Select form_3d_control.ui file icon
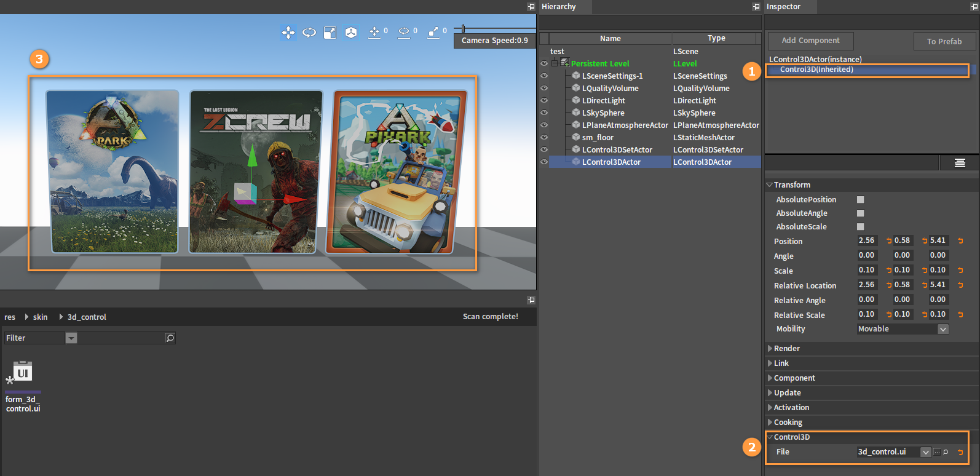Screen dimensions: 980x476 click(23, 372)
